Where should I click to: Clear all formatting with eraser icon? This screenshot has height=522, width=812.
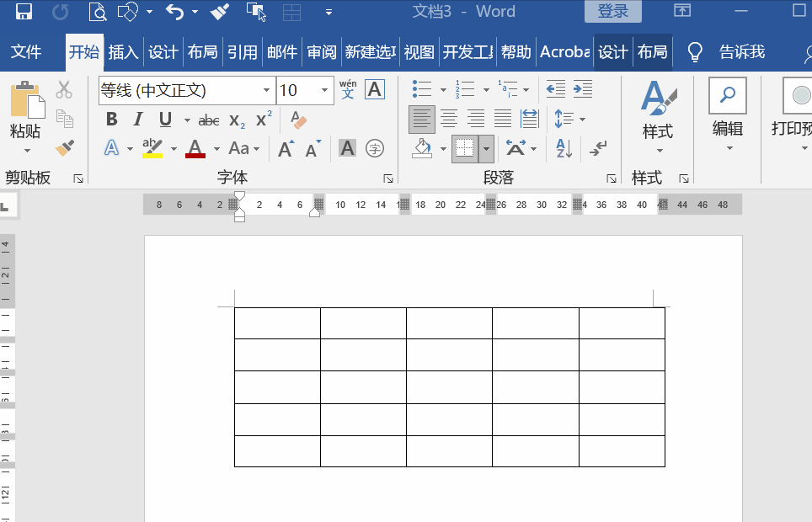click(x=298, y=120)
